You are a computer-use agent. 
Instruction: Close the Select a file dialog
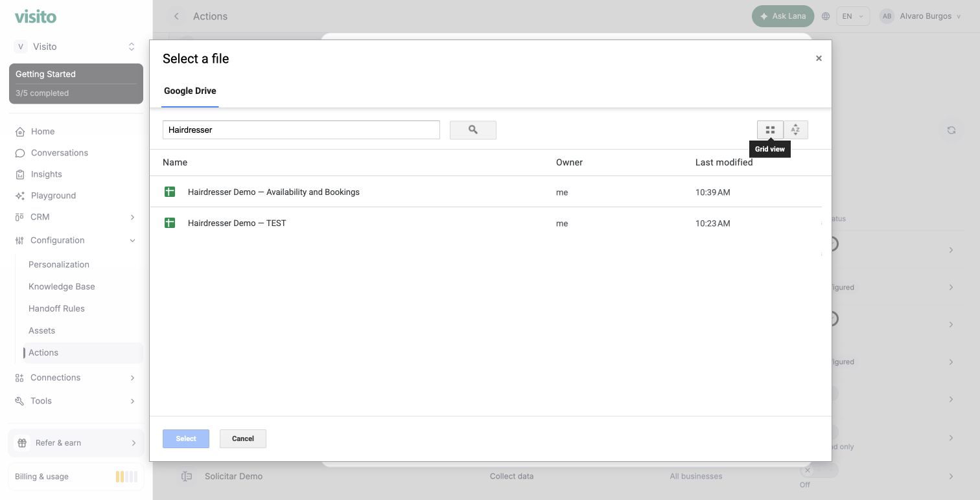(819, 58)
